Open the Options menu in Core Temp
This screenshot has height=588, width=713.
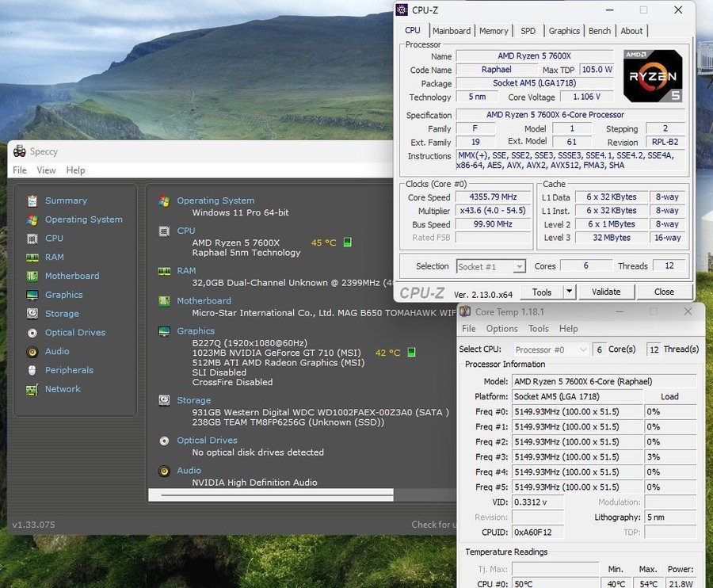pyautogui.click(x=502, y=328)
